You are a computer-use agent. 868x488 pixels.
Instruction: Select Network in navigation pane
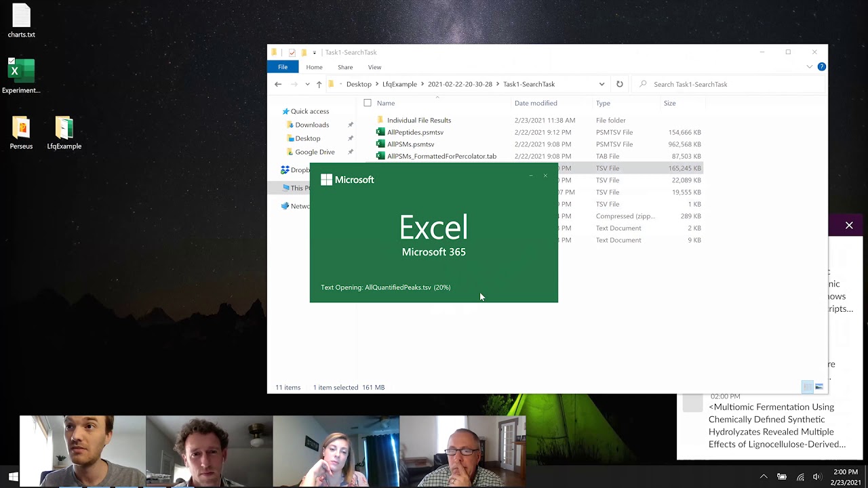click(296, 206)
